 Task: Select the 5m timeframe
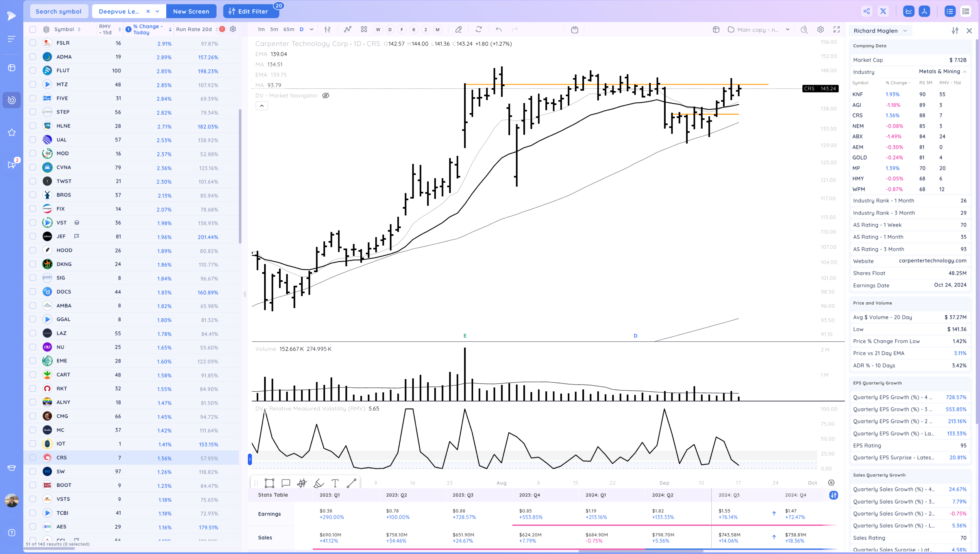pos(274,29)
